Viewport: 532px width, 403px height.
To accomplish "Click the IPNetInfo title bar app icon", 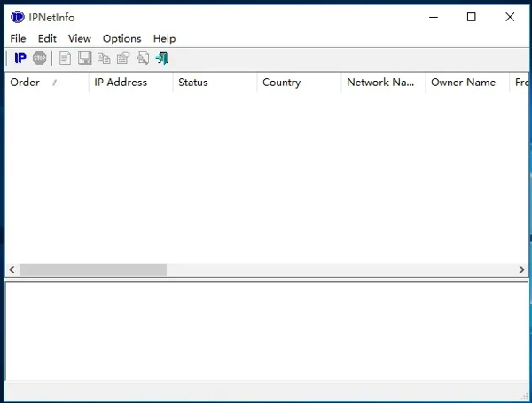I will [17, 17].
